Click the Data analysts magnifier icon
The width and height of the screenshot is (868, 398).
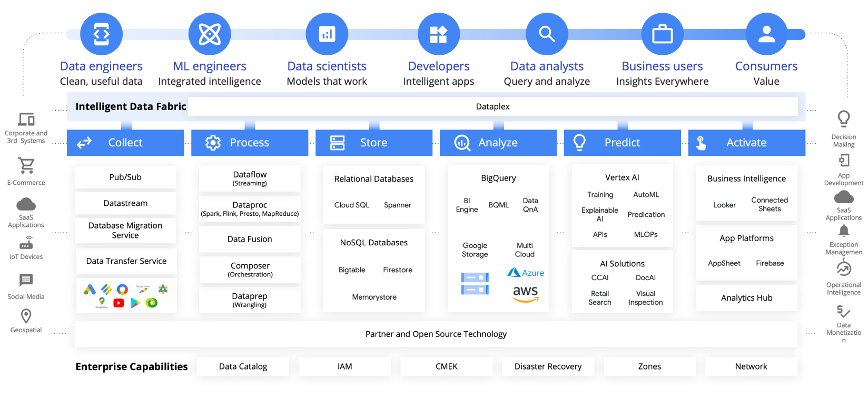547,34
